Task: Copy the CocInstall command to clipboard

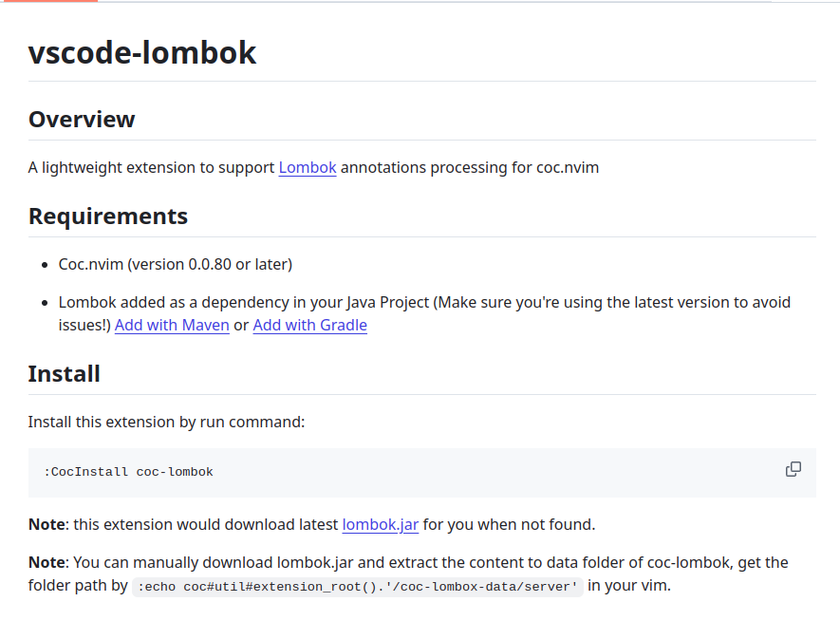Action: coord(793,469)
